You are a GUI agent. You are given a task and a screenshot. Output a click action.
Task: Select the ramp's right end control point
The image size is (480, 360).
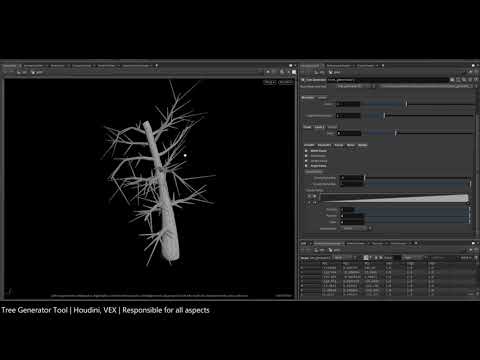[x=468, y=203]
